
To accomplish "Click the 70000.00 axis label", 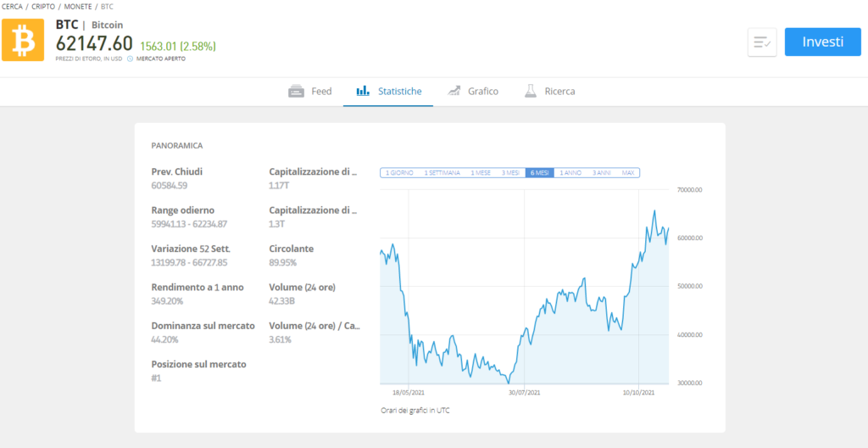I will pyautogui.click(x=690, y=189).
